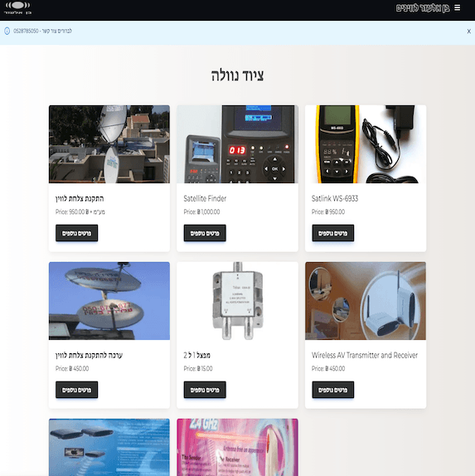Click the splitter product image
This screenshot has height=476, width=475.
pos(237,301)
